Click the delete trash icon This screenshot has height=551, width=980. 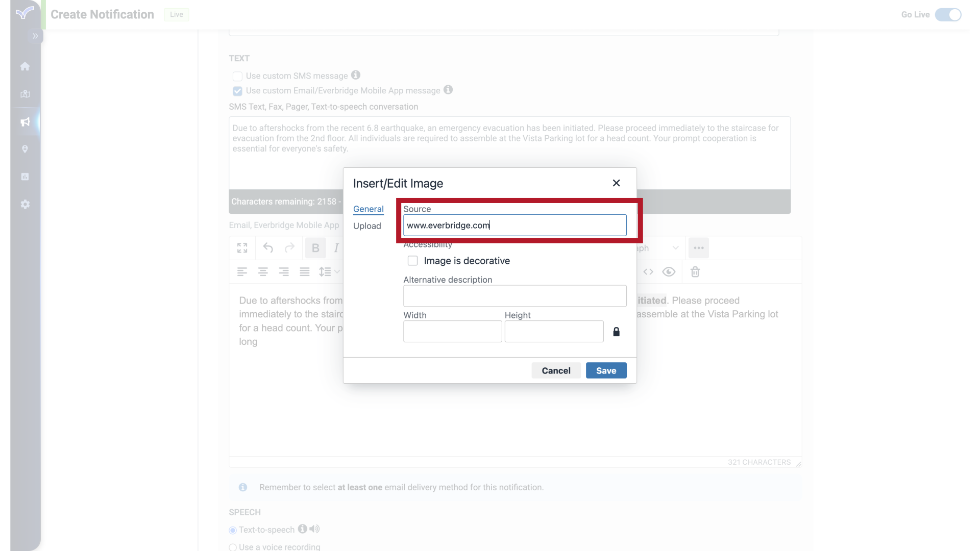tap(695, 271)
